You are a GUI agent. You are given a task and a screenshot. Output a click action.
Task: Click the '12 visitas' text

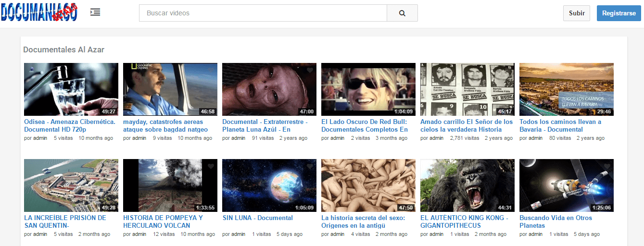point(164,234)
